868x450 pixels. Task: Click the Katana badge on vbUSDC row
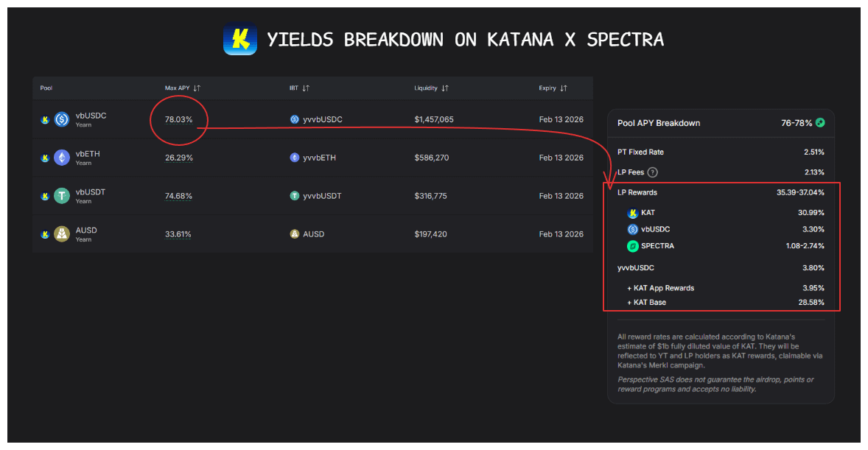(x=46, y=119)
